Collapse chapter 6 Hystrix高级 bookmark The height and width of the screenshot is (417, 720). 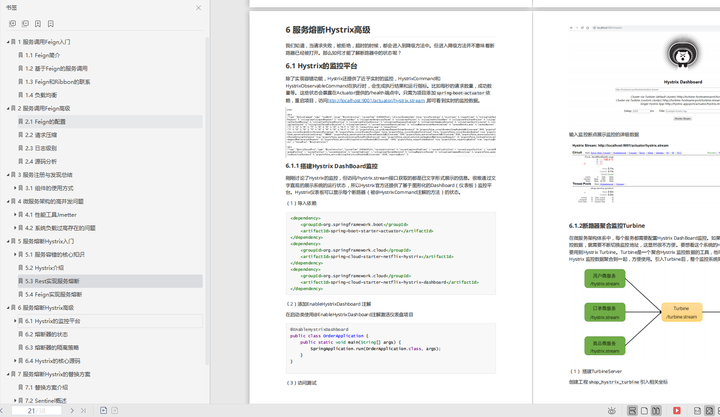pyautogui.click(x=8, y=308)
